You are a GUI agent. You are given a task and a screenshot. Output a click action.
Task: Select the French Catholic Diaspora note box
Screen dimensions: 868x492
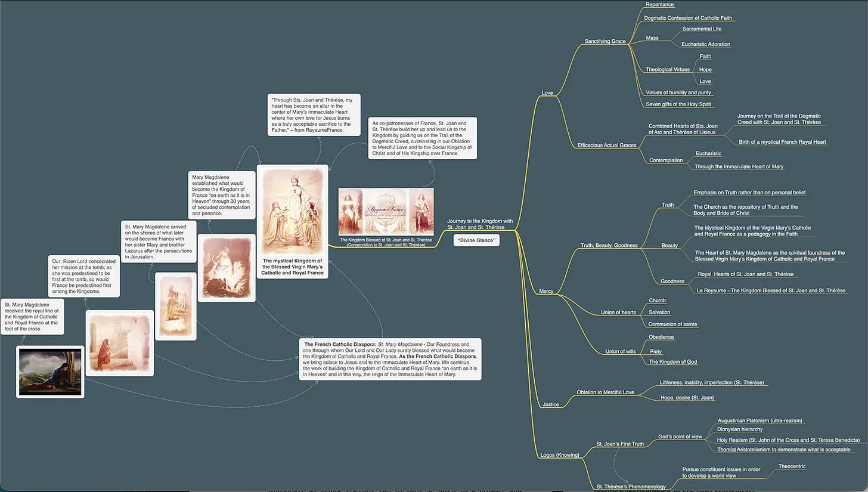tap(390, 359)
